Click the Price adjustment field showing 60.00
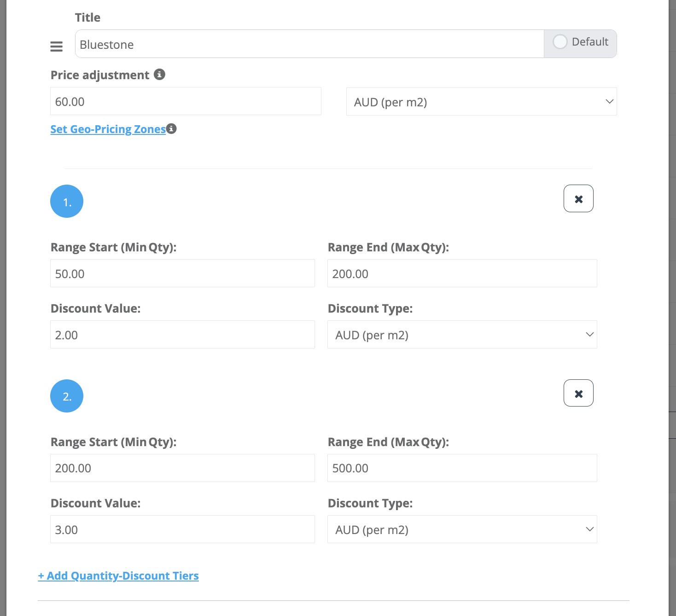 pos(186,101)
